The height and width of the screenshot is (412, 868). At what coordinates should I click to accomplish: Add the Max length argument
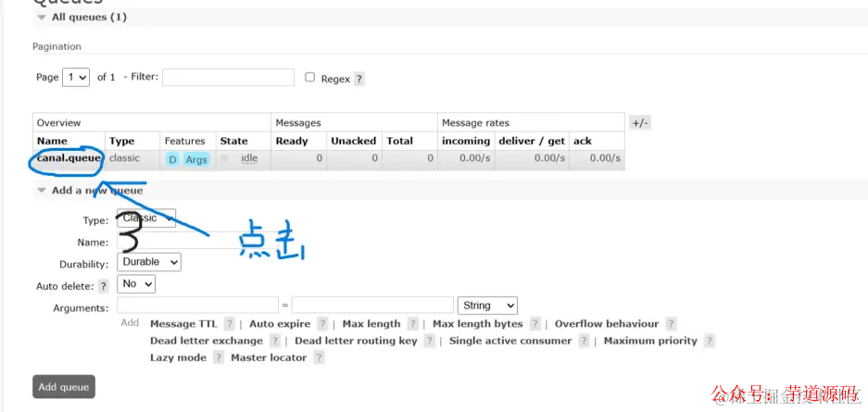(371, 324)
